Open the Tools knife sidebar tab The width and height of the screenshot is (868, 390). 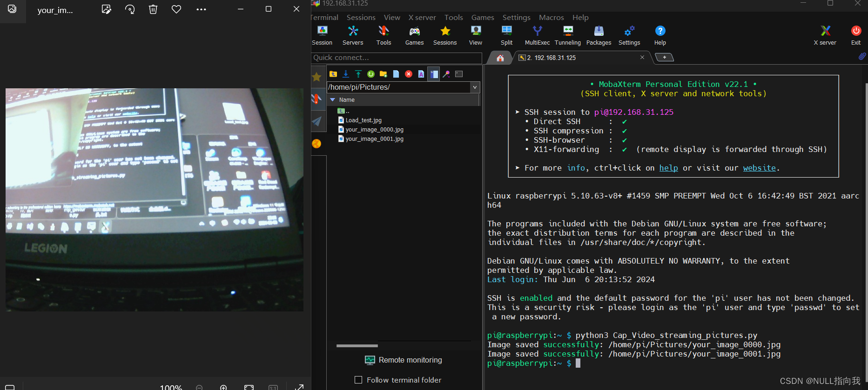pyautogui.click(x=317, y=99)
